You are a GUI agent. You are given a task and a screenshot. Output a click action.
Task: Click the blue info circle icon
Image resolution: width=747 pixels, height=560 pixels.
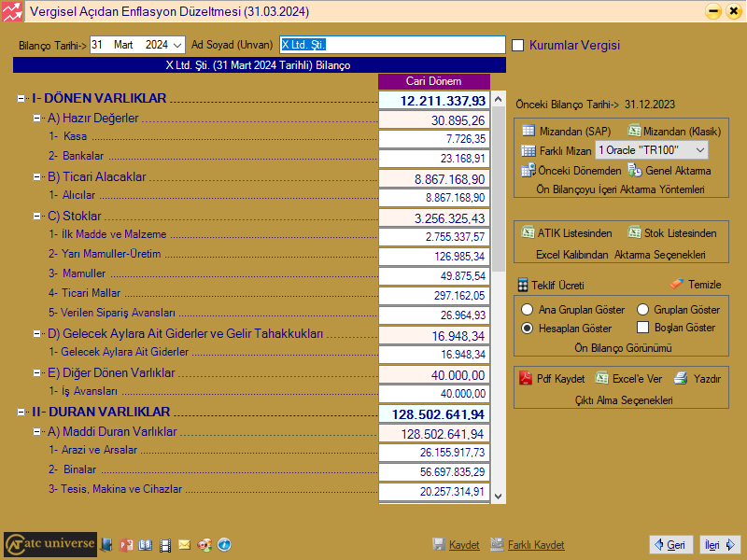tap(224, 544)
